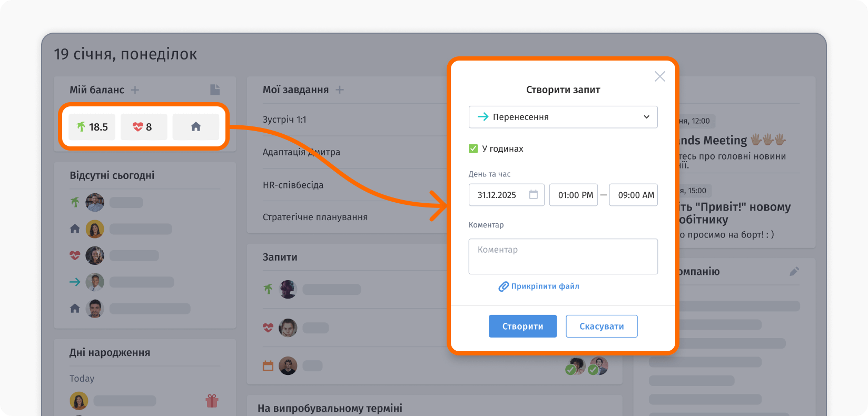Click into the Коментар text field
The height and width of the screenshot is (416, 868).
coord(563,256)
